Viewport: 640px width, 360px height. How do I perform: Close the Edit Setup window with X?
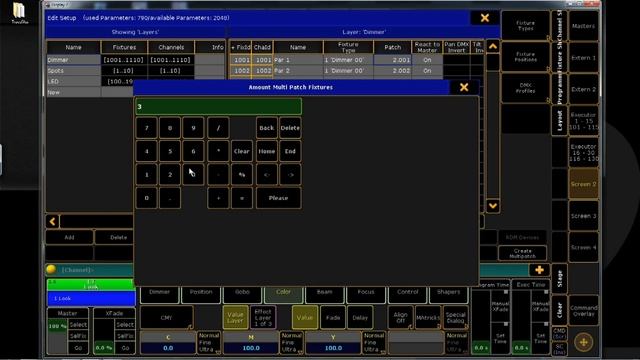coord(484,18)
